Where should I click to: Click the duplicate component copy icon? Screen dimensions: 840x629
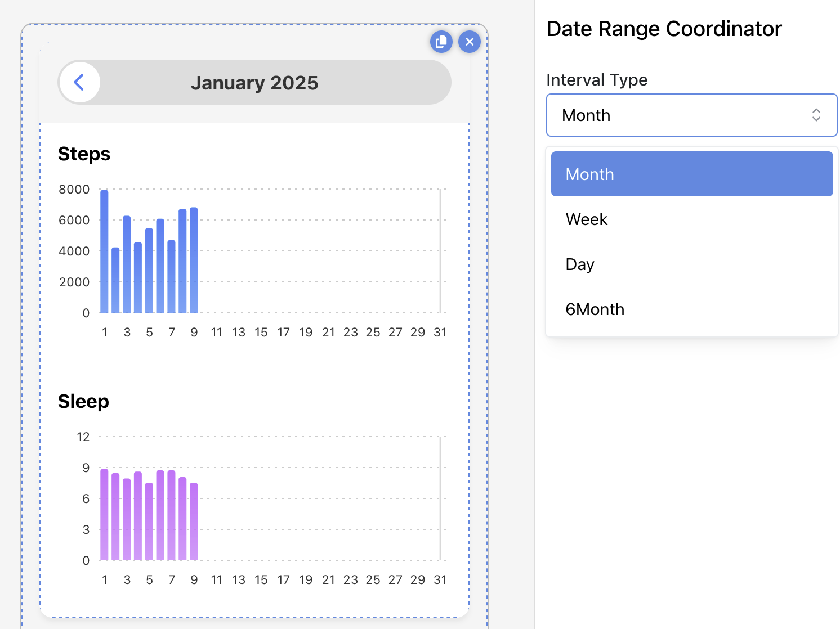441,42
